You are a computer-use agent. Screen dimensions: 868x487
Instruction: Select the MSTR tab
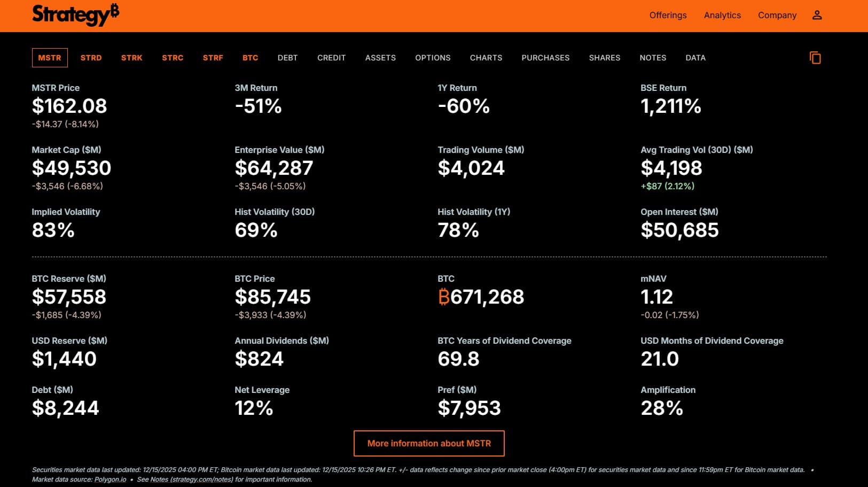50,58
